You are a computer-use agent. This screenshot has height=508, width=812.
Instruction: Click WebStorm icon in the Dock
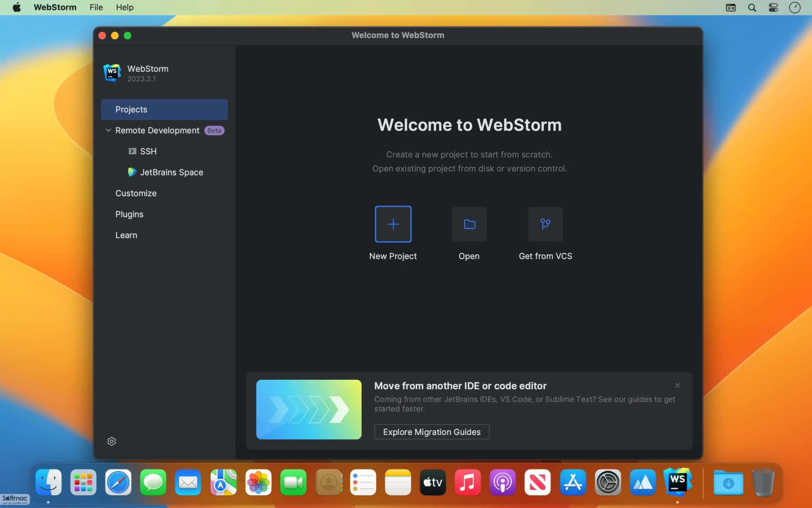click(678, 481)
